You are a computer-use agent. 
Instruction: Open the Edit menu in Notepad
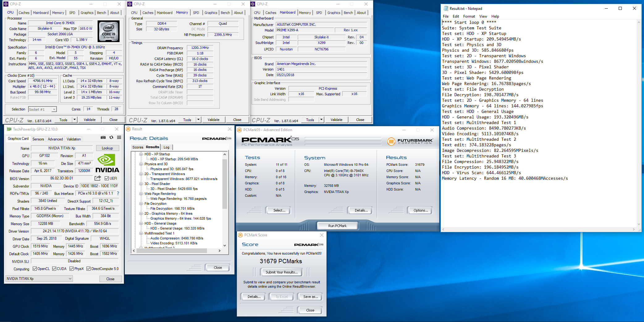[456, 16]
